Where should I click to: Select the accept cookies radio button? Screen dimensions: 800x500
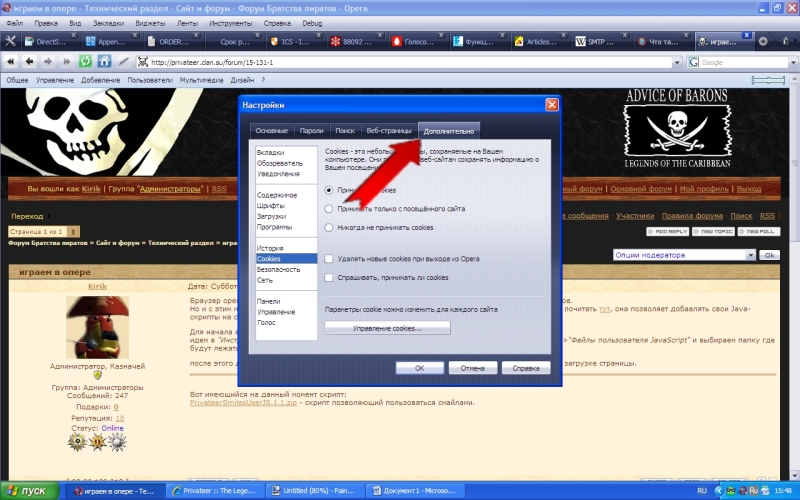coord(329,190)
